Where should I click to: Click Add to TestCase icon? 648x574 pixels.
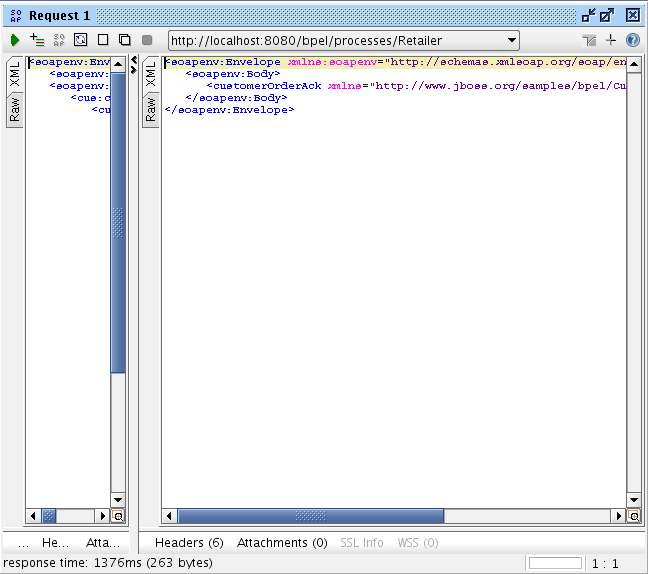(37, 40)
